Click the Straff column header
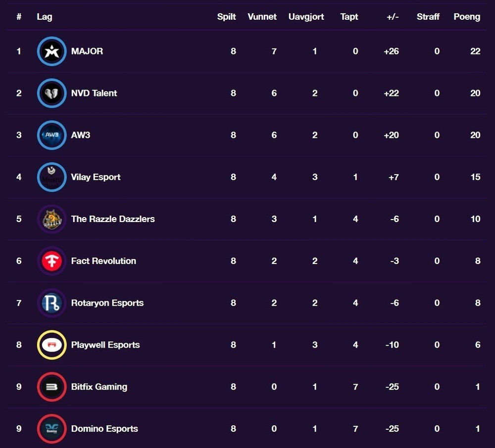This screenshot has width=495, height=448. (x=428, y=17)
